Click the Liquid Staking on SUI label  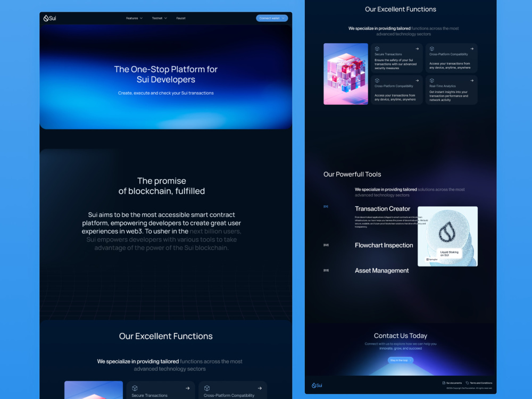click(x=449, y=253)
